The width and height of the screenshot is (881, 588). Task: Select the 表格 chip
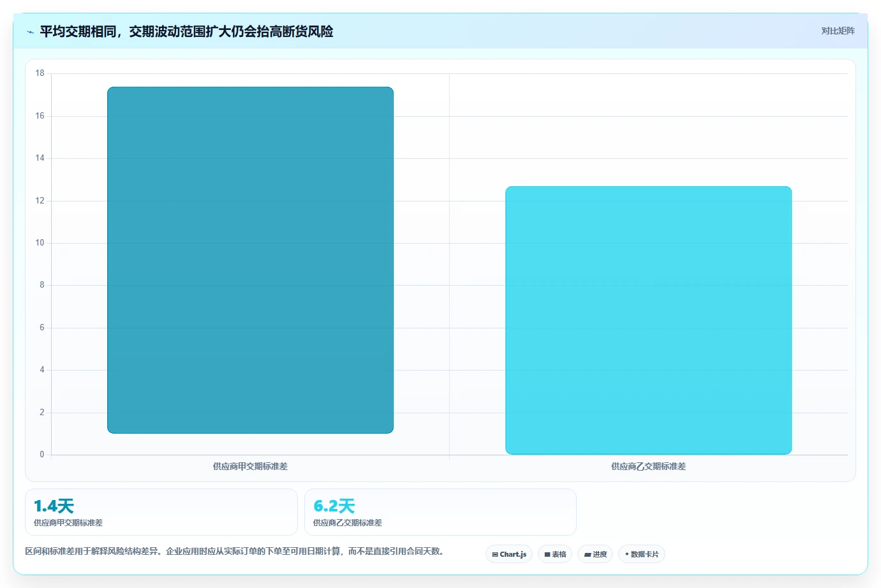[x=555, y=554]
